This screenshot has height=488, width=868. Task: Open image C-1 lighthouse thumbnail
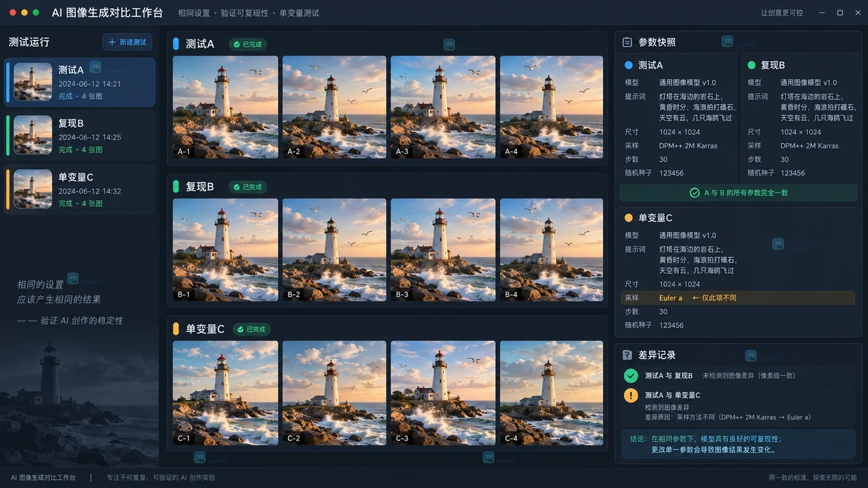tap(225, 393)
